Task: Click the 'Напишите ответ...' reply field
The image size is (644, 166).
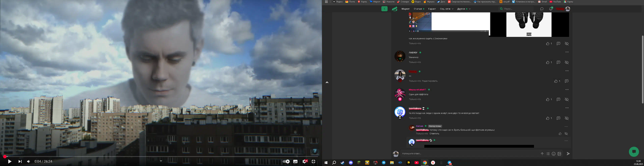Action: pyautogui.click(x=470, y=154)
